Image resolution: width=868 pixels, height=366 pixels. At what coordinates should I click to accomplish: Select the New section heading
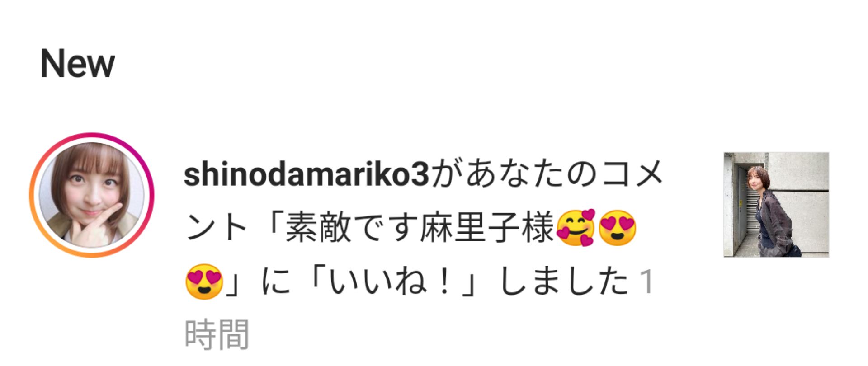point(77,64)
